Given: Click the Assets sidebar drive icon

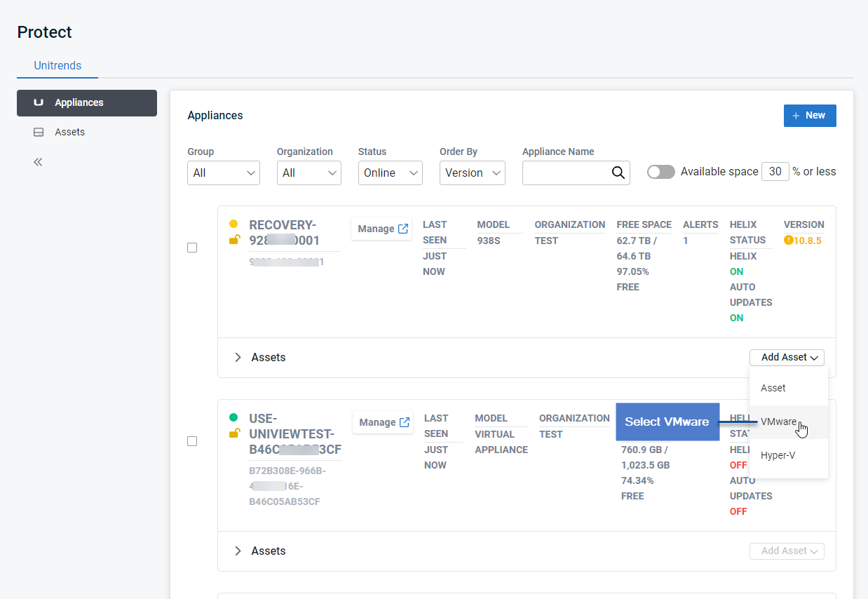Looking at the screenshot, I should (39, 132).
